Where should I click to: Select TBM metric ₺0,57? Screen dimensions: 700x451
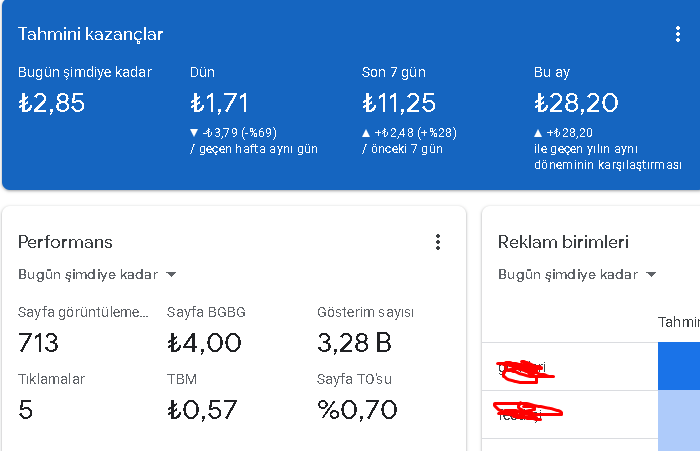click(202, 409)
